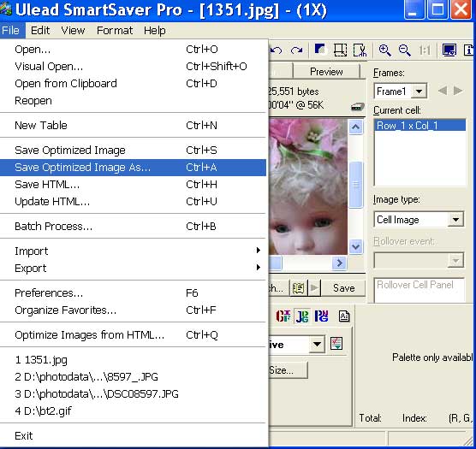The image size is (476, 449).
Task: Click the preset list icon beside dropdown
Action: click(336, 344)
